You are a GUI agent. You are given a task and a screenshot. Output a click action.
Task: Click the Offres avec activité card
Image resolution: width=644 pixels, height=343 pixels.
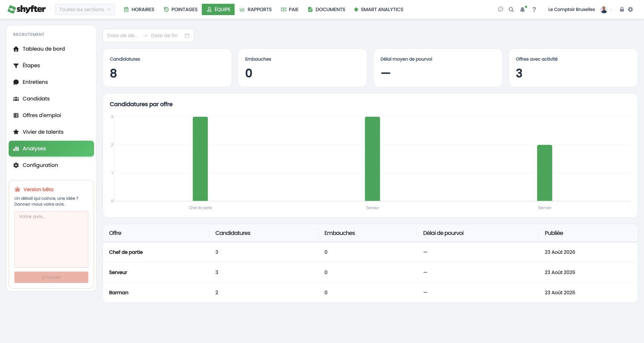click(x=573, y=68)
